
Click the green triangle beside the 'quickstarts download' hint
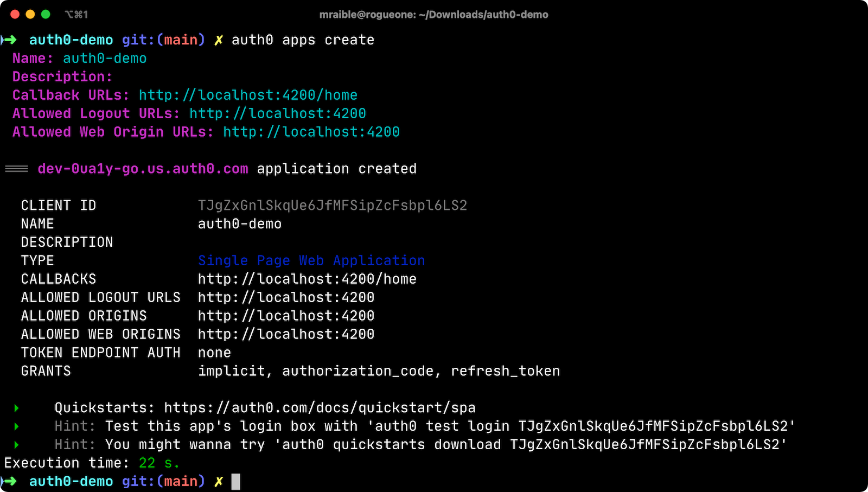(16, 445)
